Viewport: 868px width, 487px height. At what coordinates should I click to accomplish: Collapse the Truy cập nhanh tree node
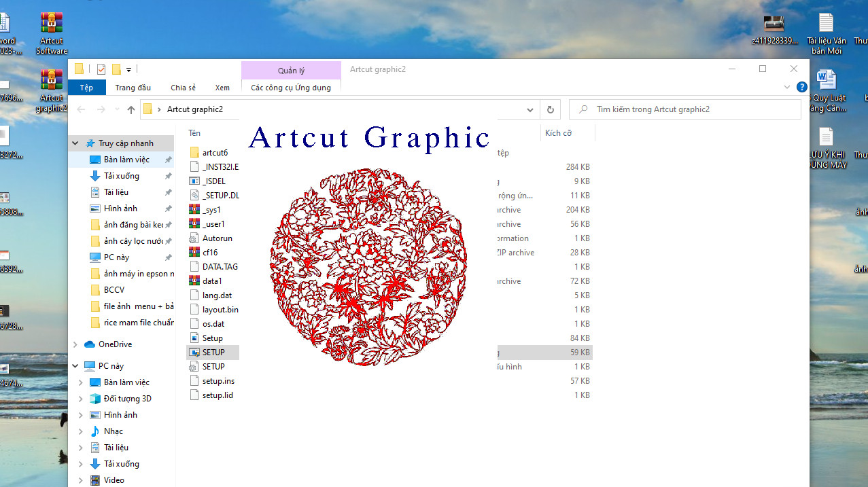76,143
